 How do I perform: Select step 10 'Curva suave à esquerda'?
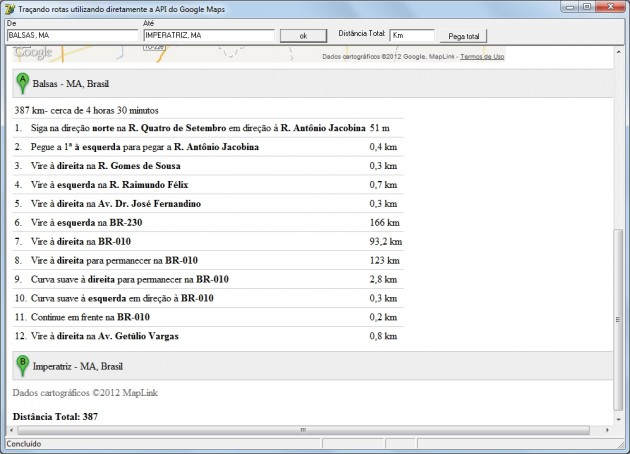tap(208, 298)
